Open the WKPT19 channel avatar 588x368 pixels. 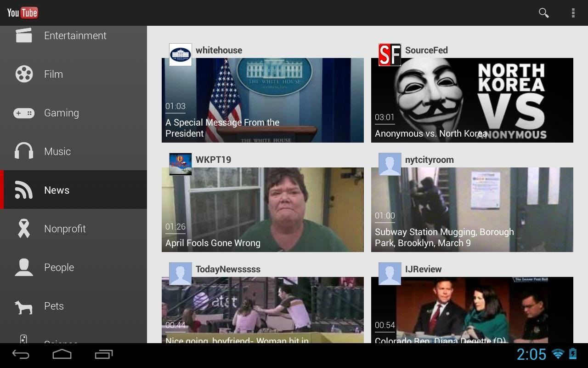[181, 164]
